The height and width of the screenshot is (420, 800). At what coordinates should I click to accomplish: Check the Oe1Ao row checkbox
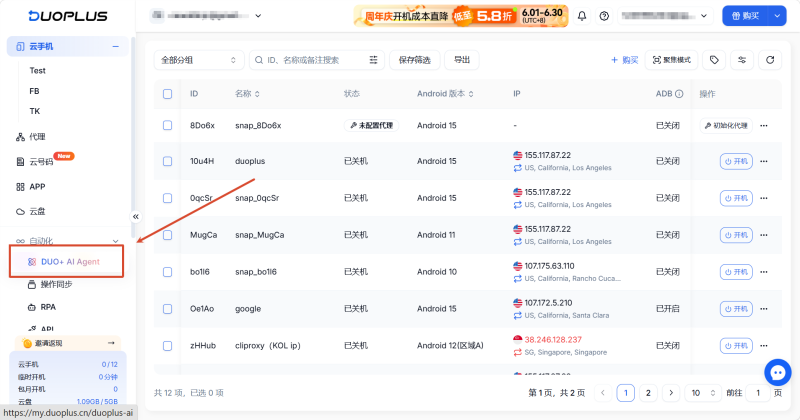click(x=167, y=309)
